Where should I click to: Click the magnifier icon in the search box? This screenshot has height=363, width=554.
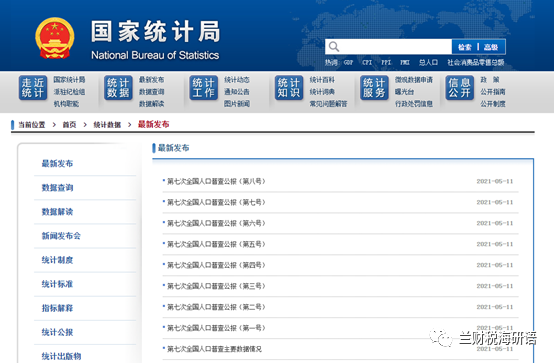tap(334, 47)
